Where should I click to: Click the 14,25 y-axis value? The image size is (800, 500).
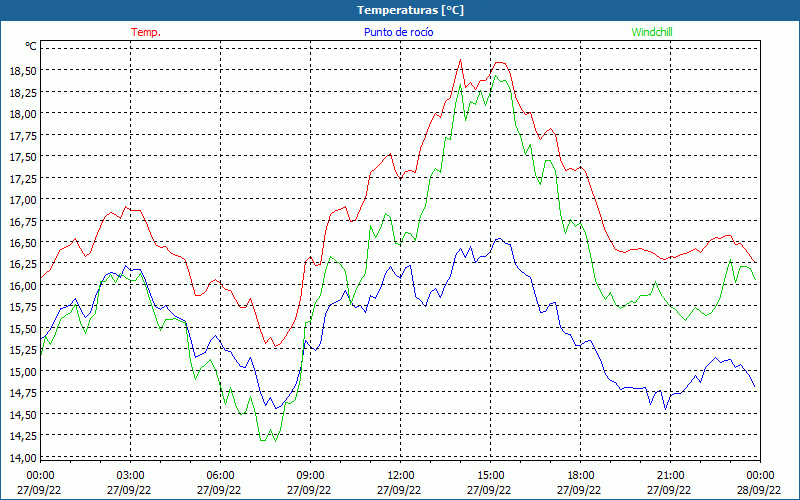(23, 436)
